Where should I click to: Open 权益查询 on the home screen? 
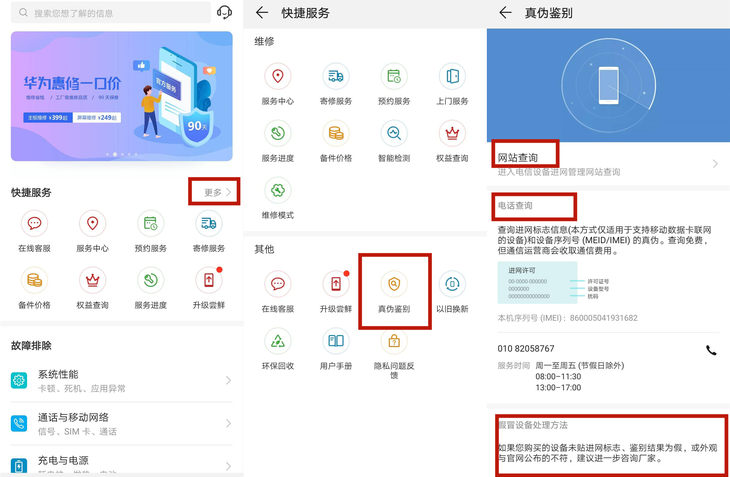[x=92, y=289]
